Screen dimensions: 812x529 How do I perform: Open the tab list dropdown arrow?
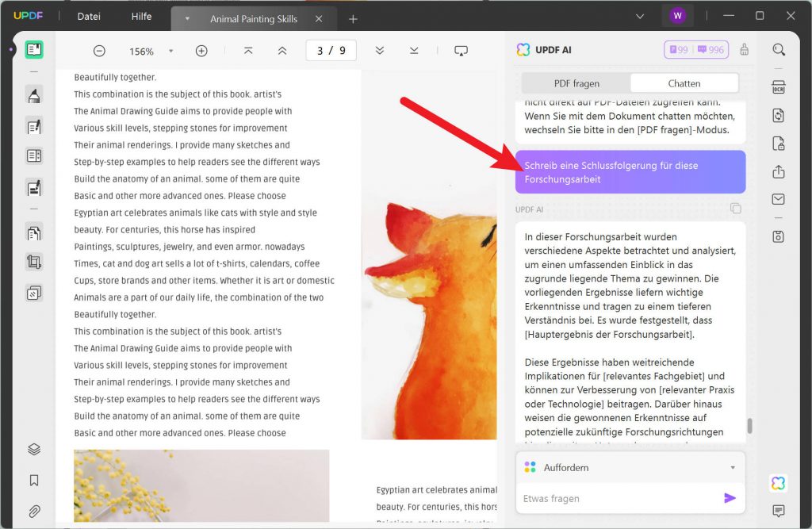click(640, 17)
